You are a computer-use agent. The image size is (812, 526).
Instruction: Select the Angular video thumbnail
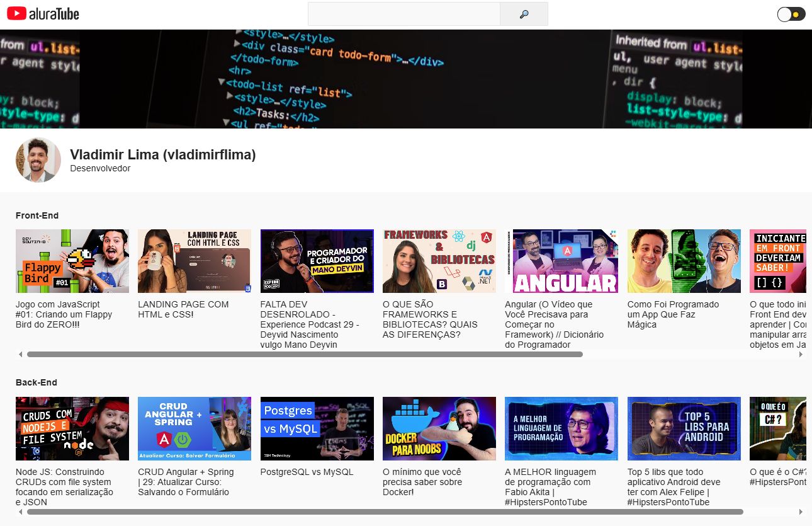coord(561,261)
